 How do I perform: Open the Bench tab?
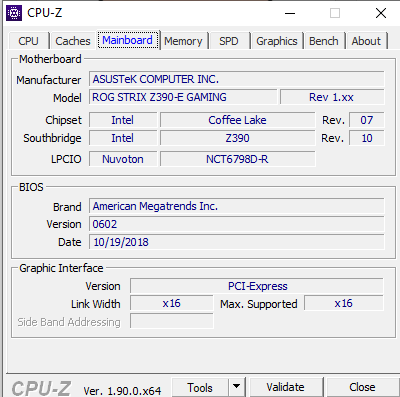tap(324, 41)
